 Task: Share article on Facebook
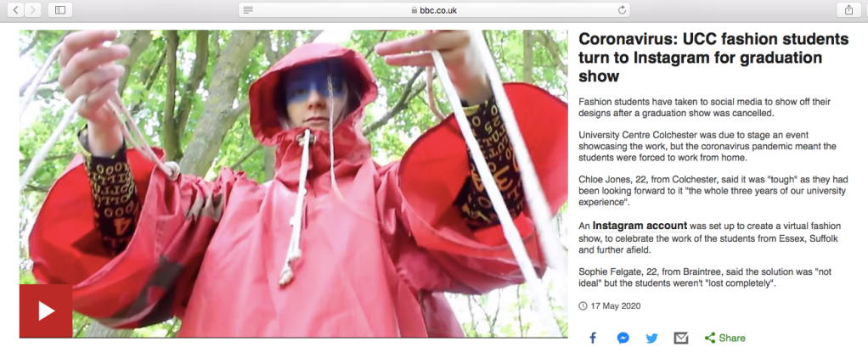[593, 338]
